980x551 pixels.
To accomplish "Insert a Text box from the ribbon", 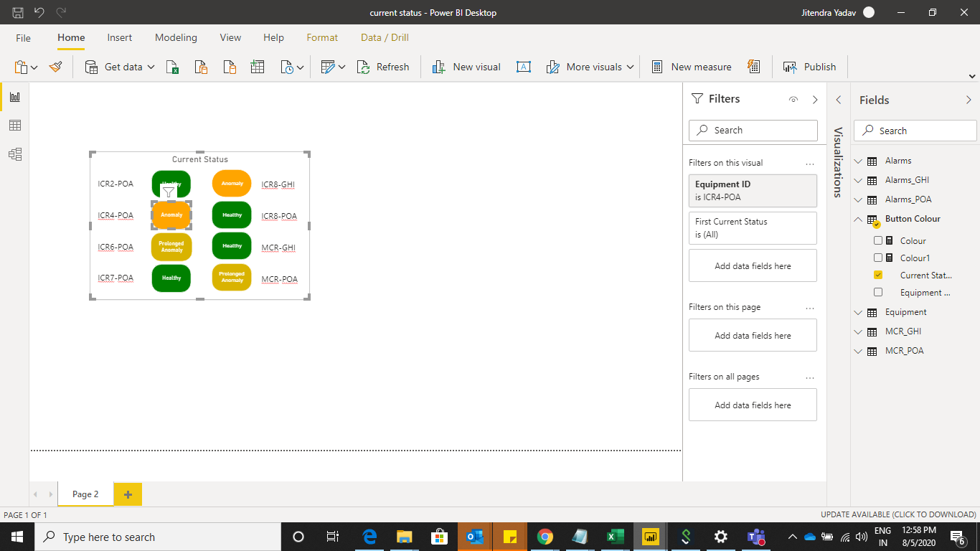I will tap(524, 67).
